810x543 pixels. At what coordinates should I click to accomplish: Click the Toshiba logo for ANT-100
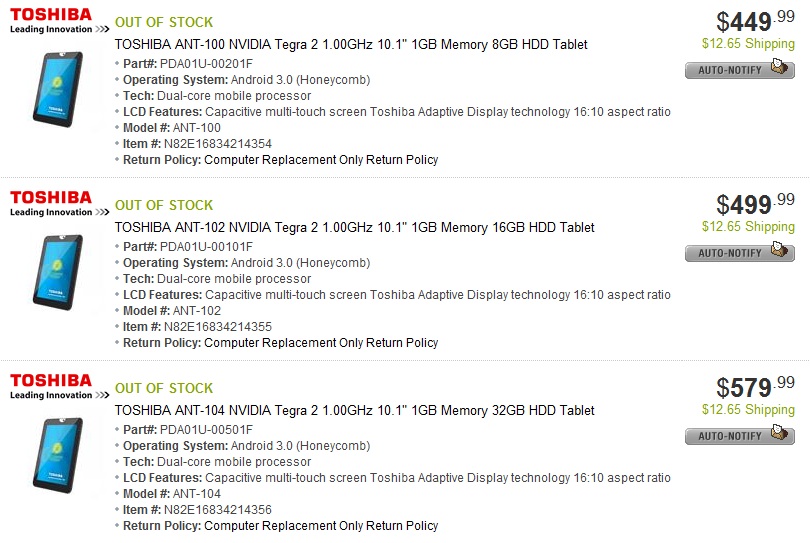tap(51, 21)
